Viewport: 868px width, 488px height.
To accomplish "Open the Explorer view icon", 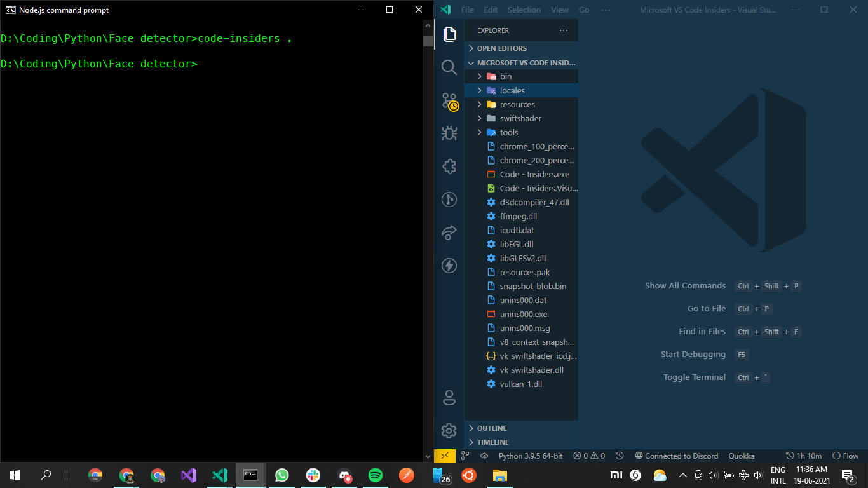I will (x=449, y=34).
